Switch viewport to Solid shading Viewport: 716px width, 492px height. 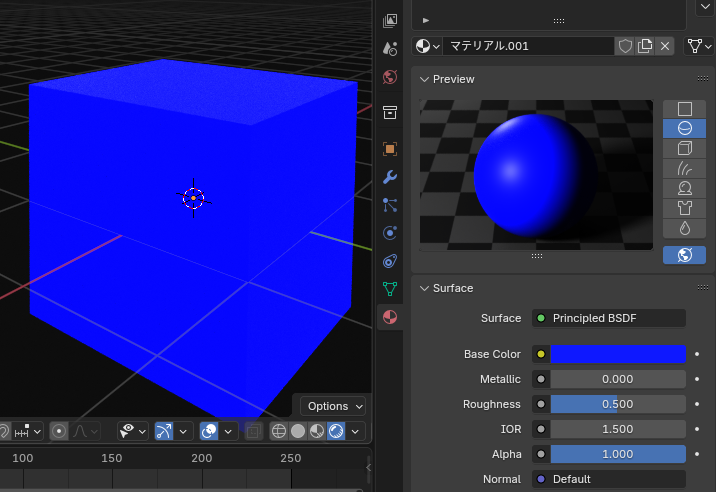click(x=298, y=431)
